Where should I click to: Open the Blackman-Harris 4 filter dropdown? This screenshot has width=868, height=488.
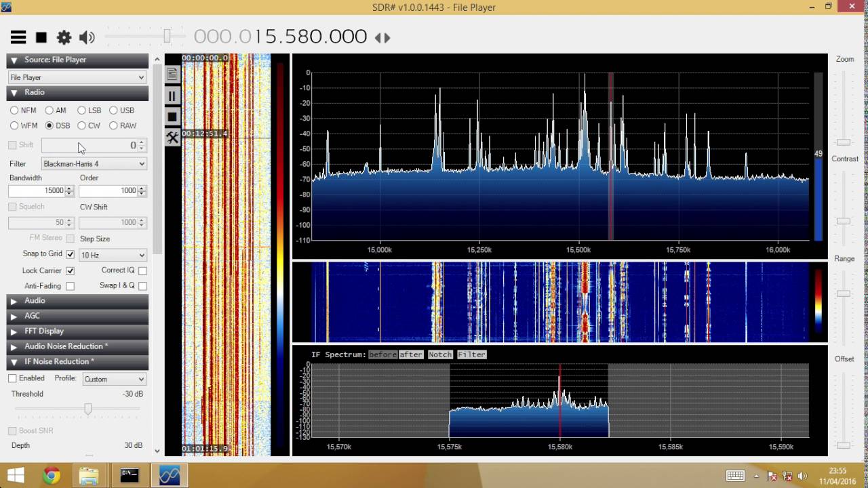coord(94,163)
